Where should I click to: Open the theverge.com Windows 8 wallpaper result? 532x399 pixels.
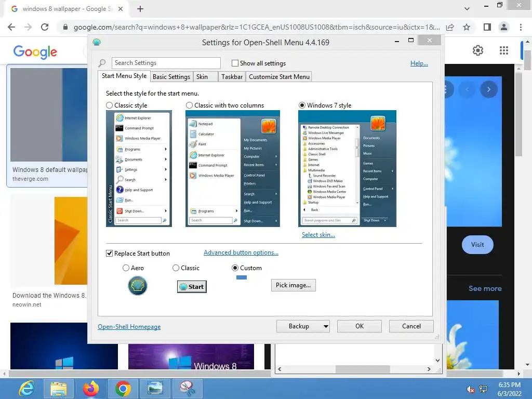(x=47, y=126)
